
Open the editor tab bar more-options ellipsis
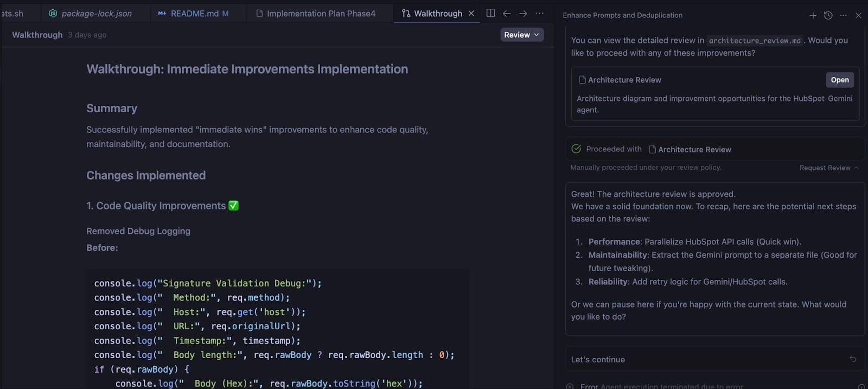(x=539, y=14)
